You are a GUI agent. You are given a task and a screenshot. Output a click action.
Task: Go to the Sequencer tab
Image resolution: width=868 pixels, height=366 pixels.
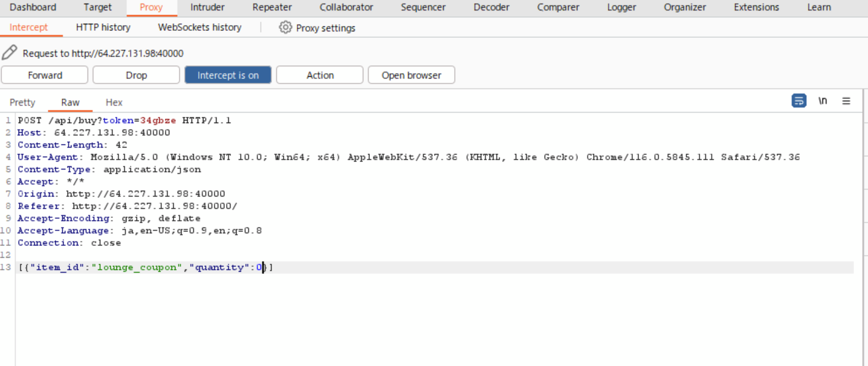pyautogui.click(x=423, y=8)
